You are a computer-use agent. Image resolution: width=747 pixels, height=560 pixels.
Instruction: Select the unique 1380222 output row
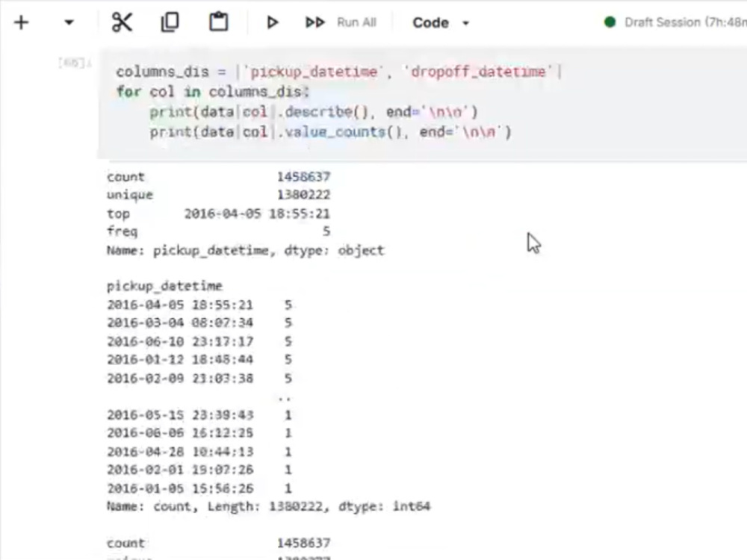(x=219, y=195)
